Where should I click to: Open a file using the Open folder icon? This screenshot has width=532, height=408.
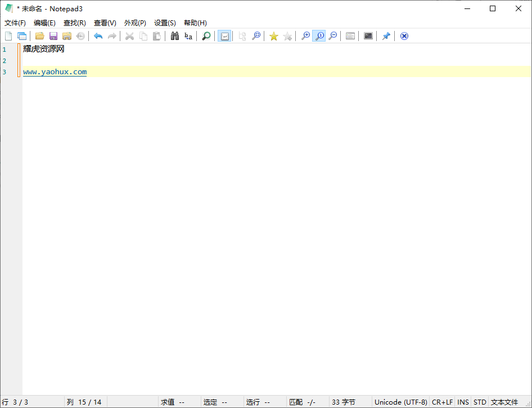[x=39, y=35]
